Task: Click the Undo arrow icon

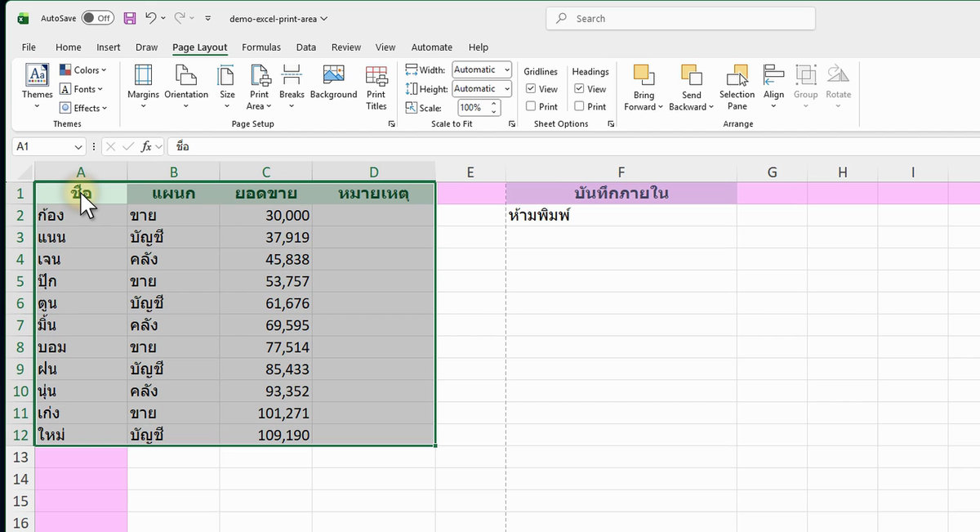Action: tap(151, 18)
